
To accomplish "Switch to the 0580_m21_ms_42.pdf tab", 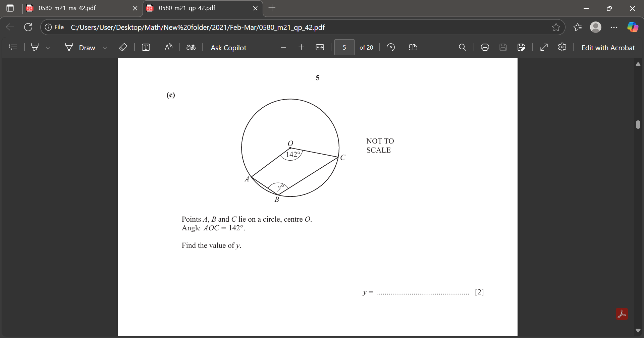I will click(x=67, y=8).
